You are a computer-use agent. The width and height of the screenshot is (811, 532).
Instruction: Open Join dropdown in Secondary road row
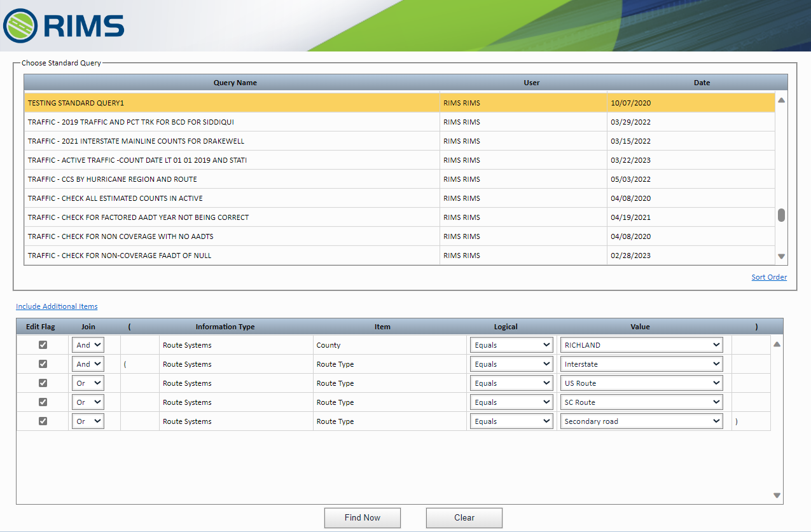(88, 421)
